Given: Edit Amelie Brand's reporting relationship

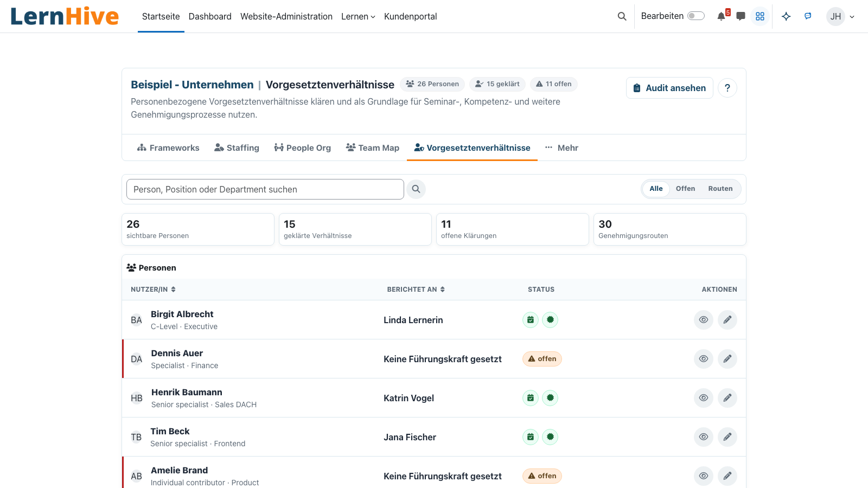Looking at the screenshot, I should (x=727, y=476).
